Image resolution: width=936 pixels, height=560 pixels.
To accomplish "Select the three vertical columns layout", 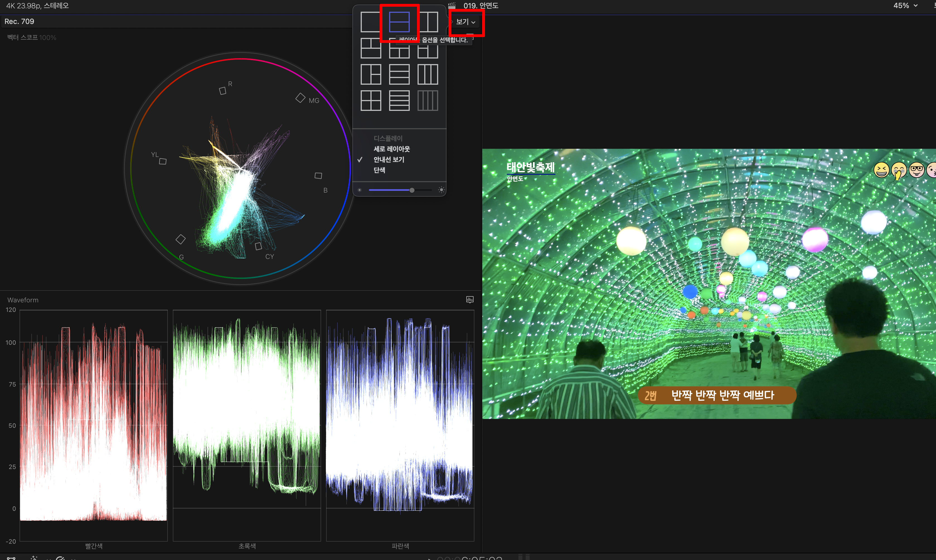I will (428, 74).
